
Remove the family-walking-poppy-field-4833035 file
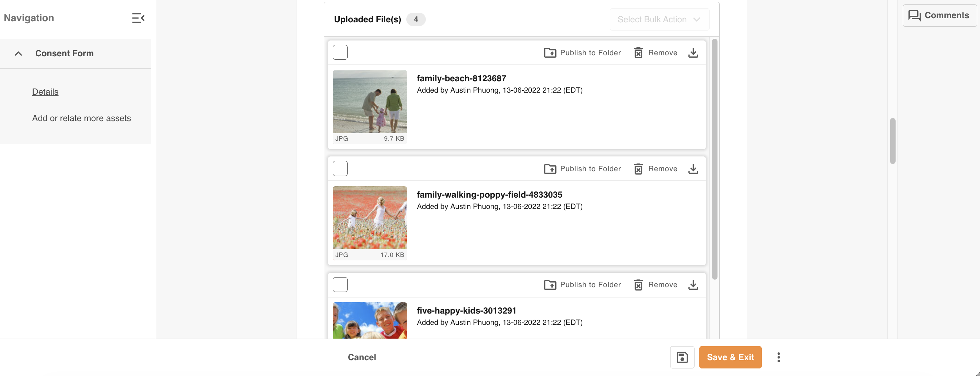(655, 169)
